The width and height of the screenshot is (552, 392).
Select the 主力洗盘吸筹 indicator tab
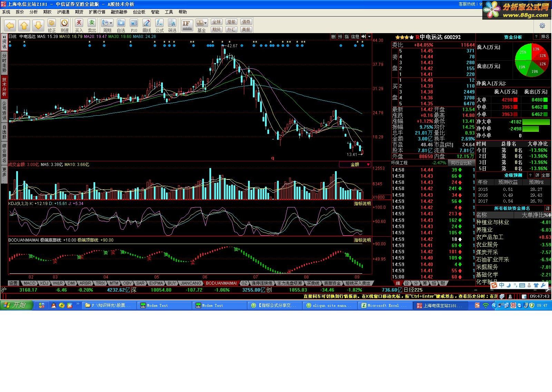290,283
